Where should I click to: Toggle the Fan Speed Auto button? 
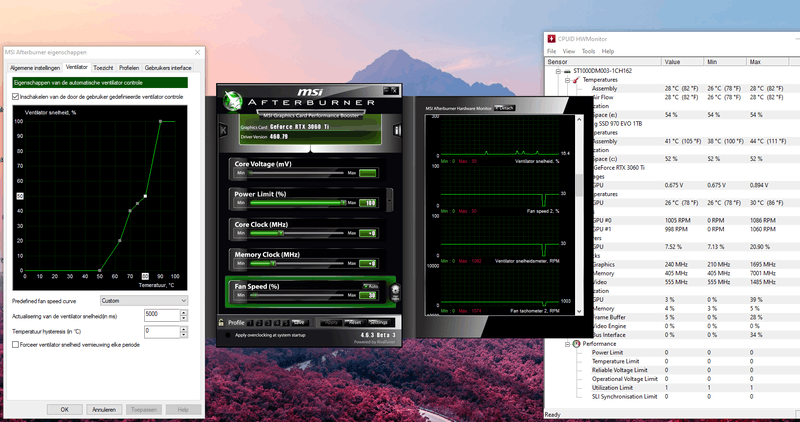[370, 286]
